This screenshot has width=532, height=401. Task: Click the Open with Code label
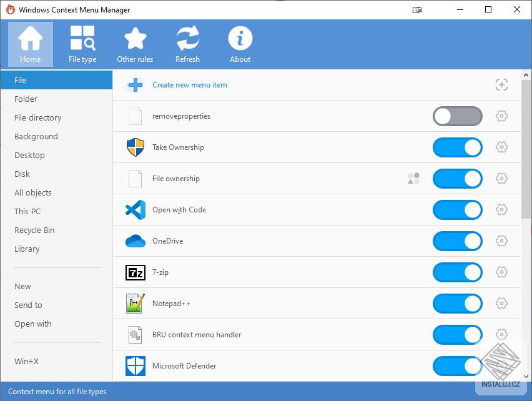179,210
